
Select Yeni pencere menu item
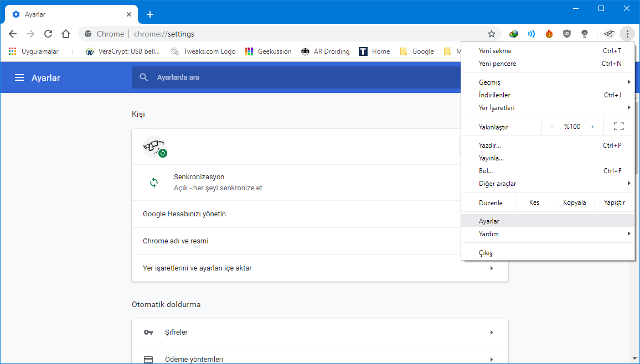548,64
